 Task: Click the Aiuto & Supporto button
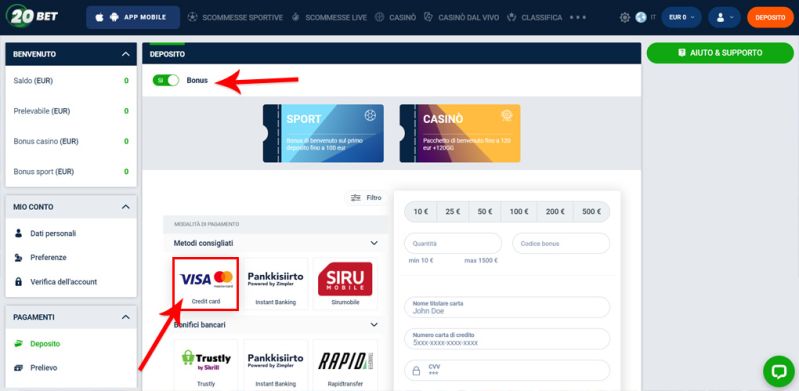click(720, 53)
